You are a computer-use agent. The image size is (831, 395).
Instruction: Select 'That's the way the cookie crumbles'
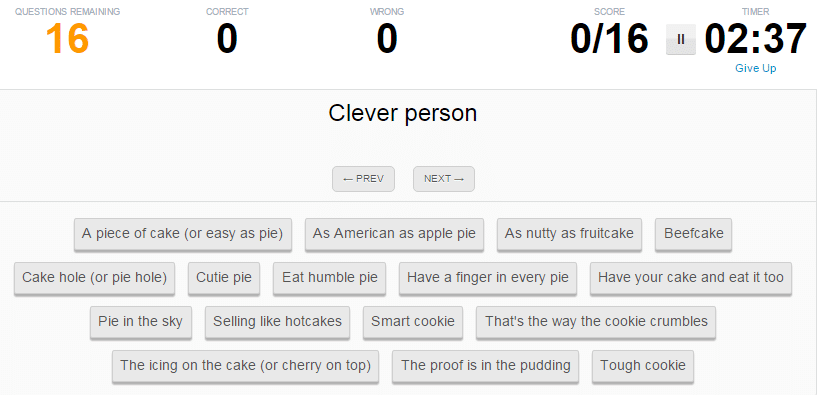(596, 321)
